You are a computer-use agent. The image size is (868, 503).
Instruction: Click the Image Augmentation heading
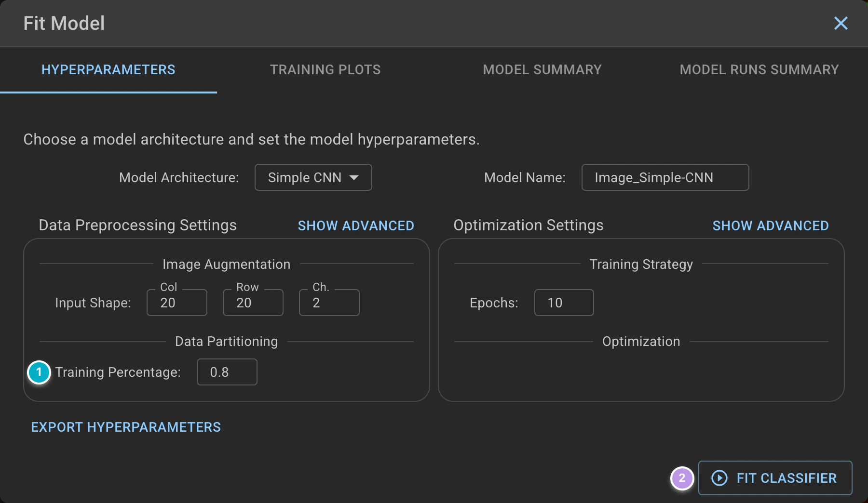[227, 264]
